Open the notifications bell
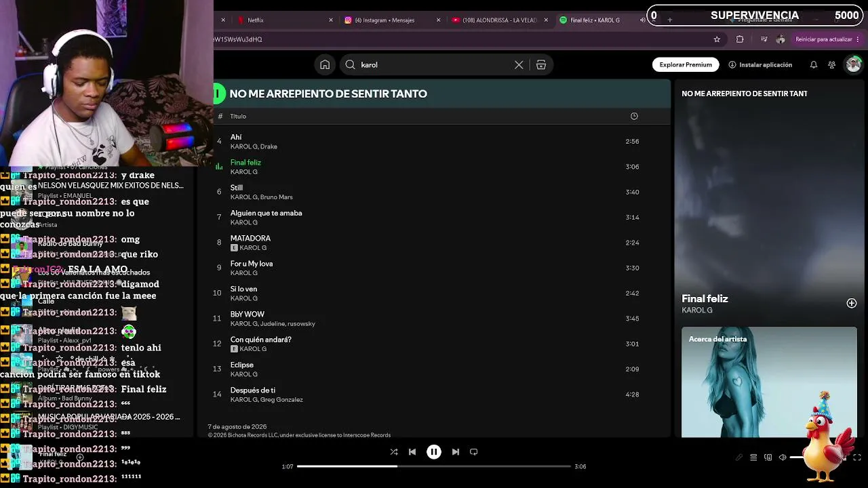The height and width of the screenshot is (488, 868). click(813, 64)
